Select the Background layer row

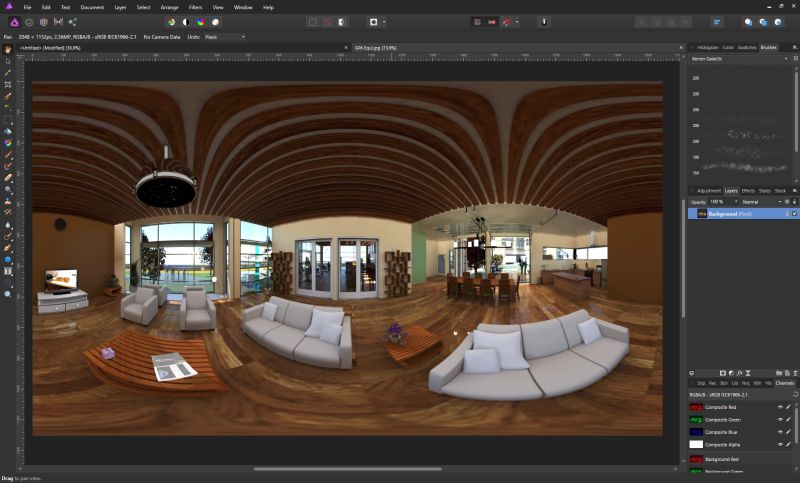pyautogui.click(x=742, y=214)
